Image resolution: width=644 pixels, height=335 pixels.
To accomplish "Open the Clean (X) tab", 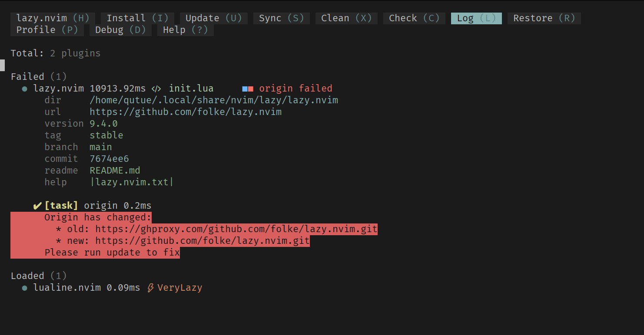I will coord(346,18).
